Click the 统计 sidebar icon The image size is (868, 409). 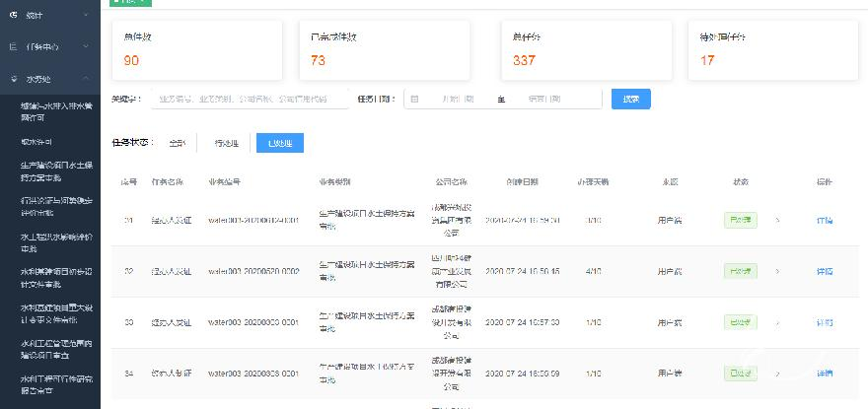pos(13,16)
